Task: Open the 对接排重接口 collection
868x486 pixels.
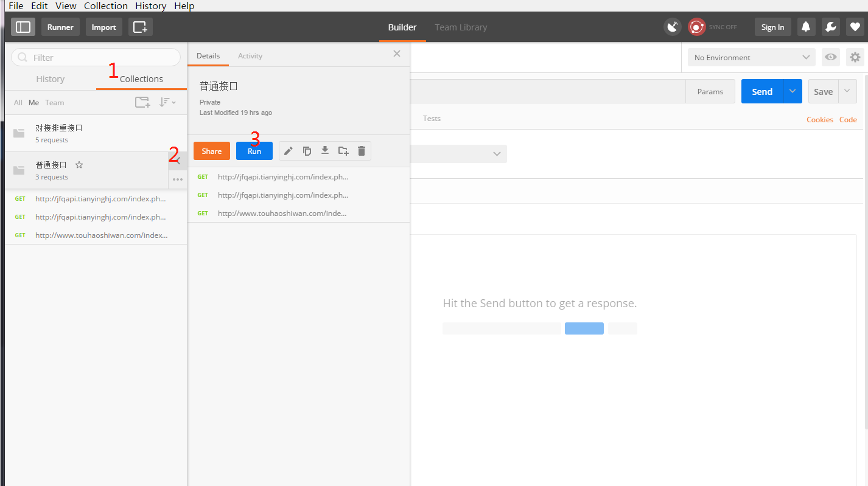Action: pyautogui.click(x=96, y=133)
